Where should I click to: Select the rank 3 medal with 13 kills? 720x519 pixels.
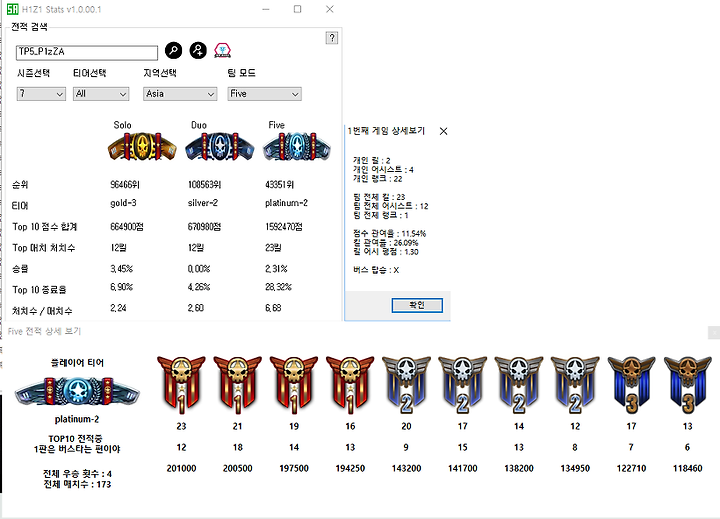click(687, 385)
